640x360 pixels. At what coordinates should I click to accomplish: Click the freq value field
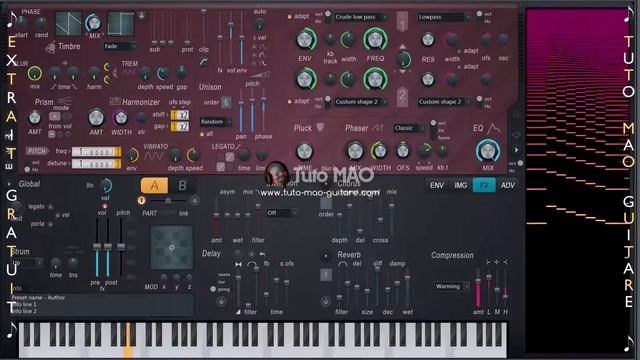point(96,152)
